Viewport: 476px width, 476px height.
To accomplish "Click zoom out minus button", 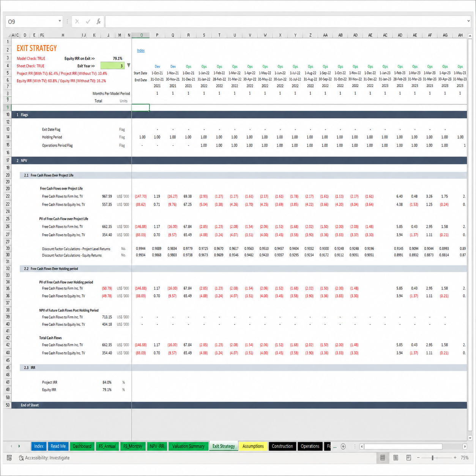I will [418, 458].
